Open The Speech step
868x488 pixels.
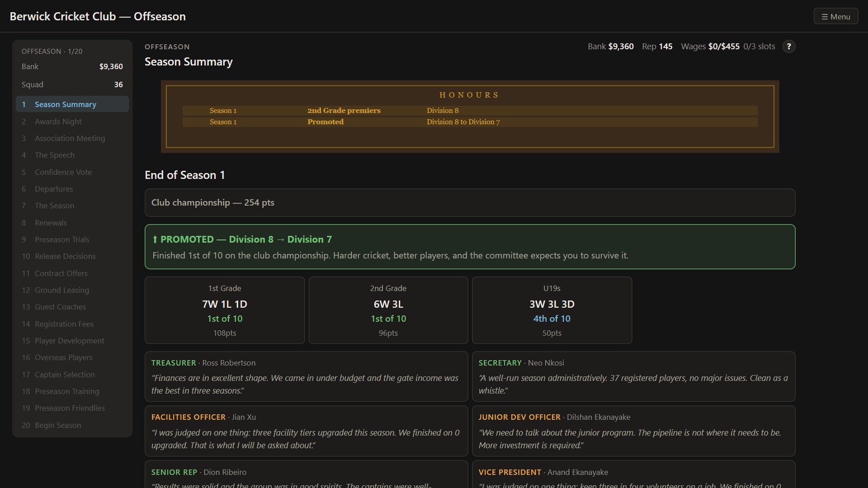tap(72, 155)
